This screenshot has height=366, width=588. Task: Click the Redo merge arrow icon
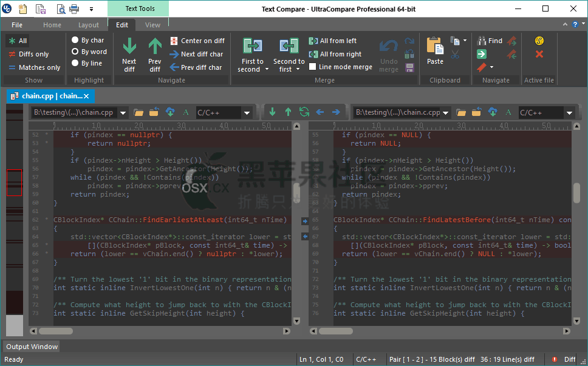[409, 41]
